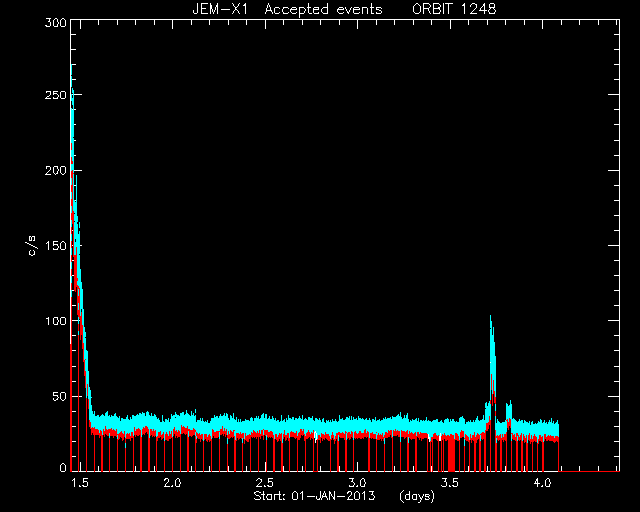
Task: Select the 100 y-axis tick label
Action: pyautogui.click(x=56, y=321)
